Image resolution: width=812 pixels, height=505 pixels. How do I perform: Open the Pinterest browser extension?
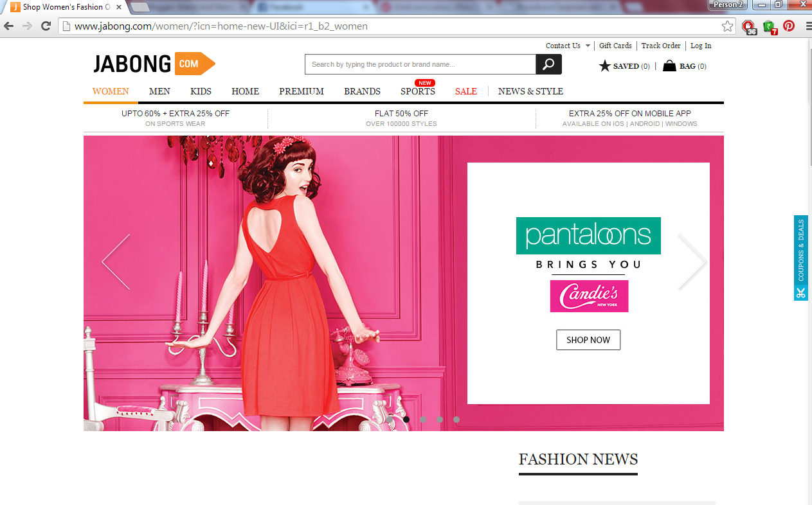[x=789, y=26]
